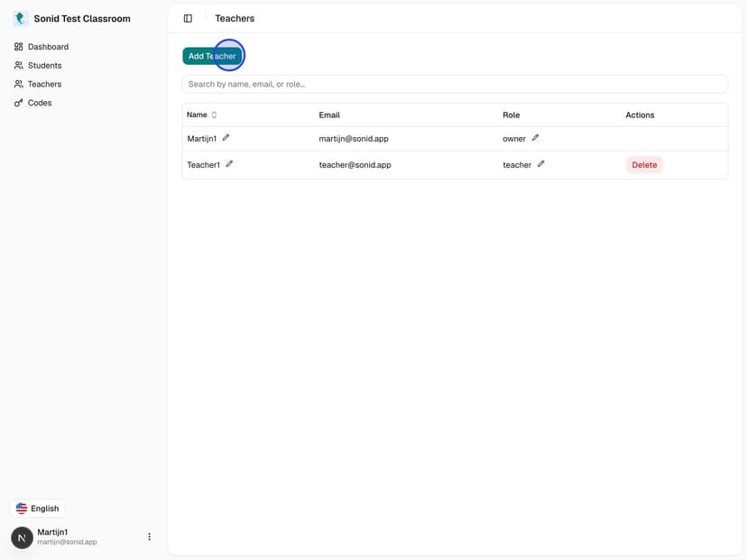
Task: Click the Teachers page heading
Action: click(235, 19)
